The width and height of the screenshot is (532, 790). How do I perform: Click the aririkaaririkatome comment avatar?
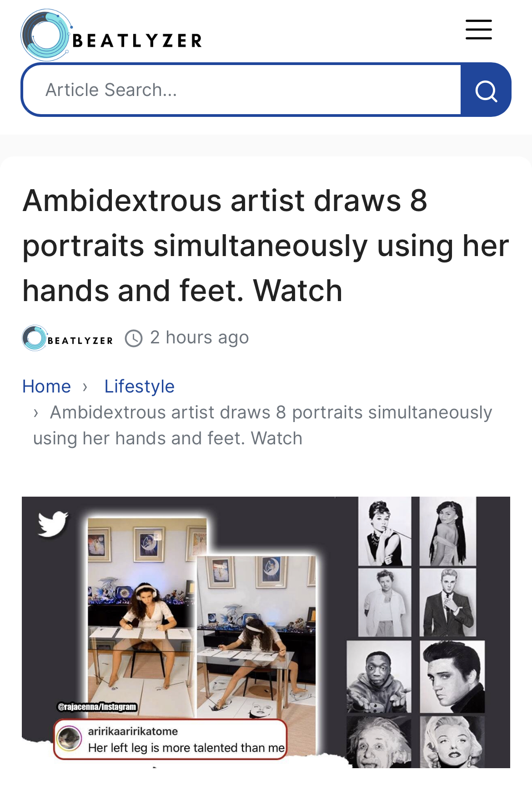tap(69, 739)
